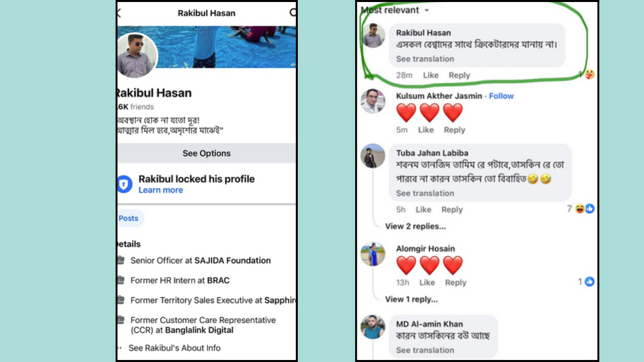Tap the briefcase icon beside SAJIDA Foundation
Viewport: 644px width, 362px height.
point(120,260)
